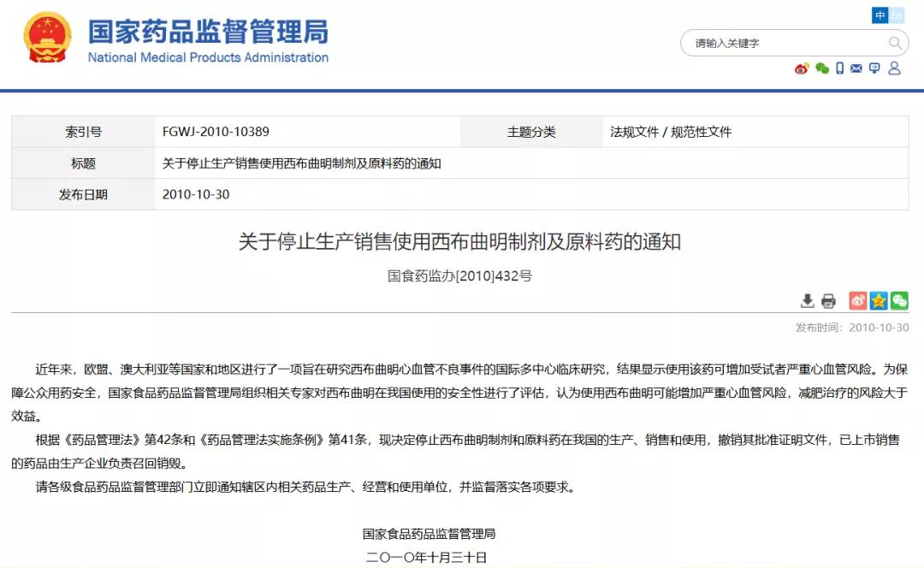Select the 标题 label cell
Screen dimensions: 924x568
pos(83,163)
